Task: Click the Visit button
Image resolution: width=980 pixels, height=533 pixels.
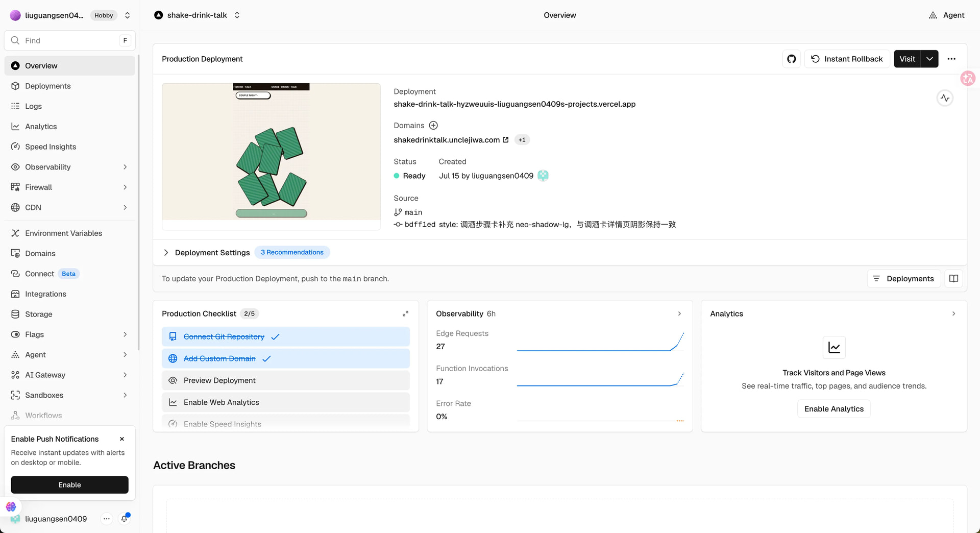Action: [x=907, y=59]
